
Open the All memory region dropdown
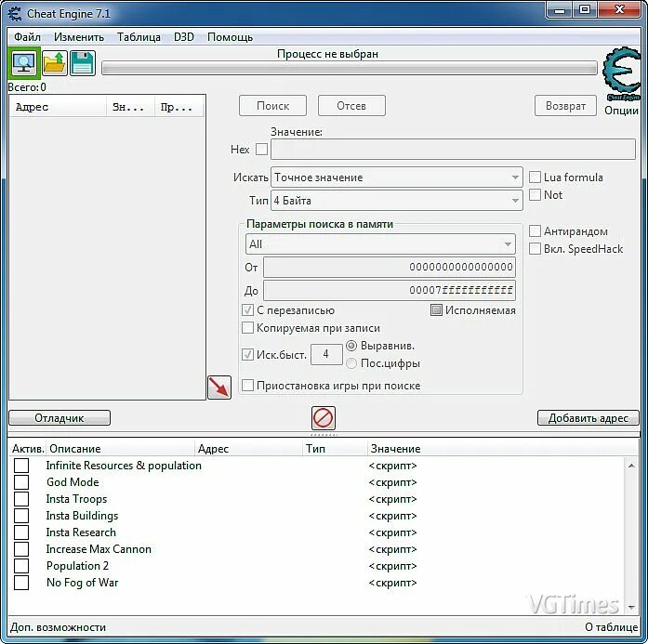coord(380,244)
